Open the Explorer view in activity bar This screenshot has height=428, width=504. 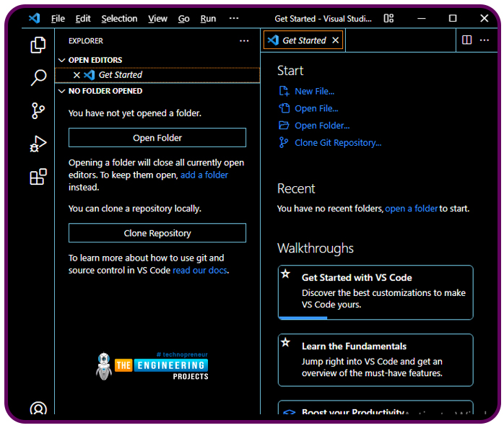tap(38, 45)
